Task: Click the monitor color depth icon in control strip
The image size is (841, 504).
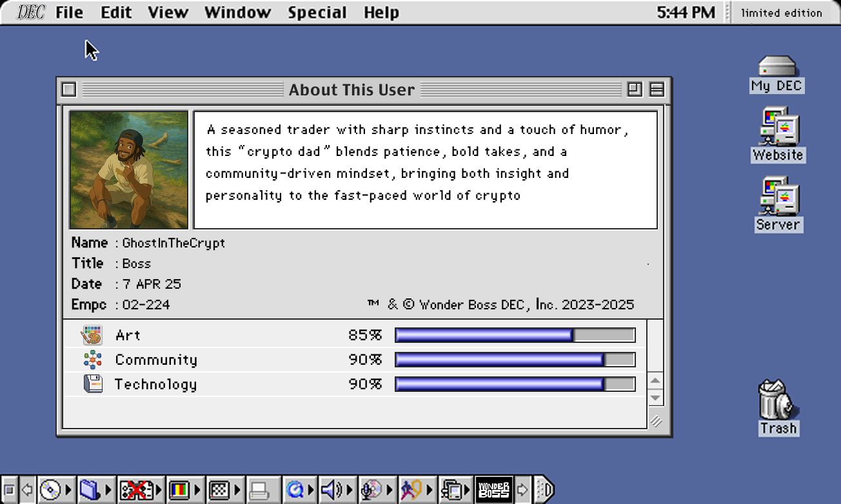Action: (x=179, y=490)
